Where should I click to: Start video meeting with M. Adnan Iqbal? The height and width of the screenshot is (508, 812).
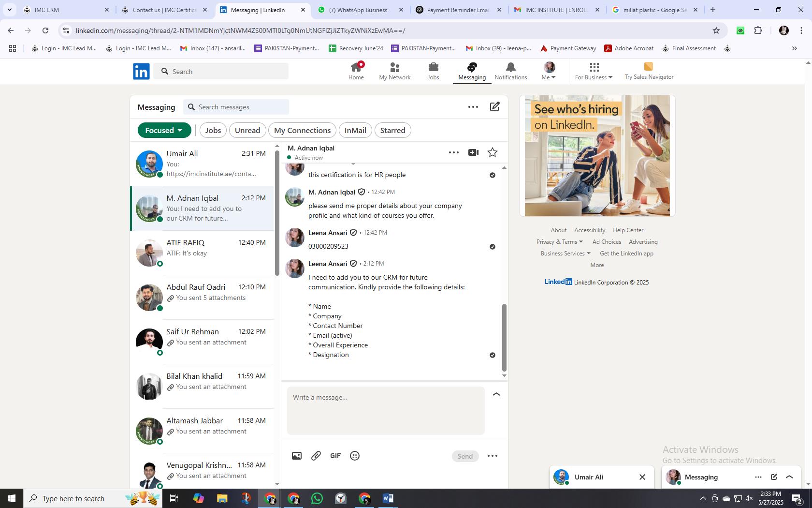473,152
